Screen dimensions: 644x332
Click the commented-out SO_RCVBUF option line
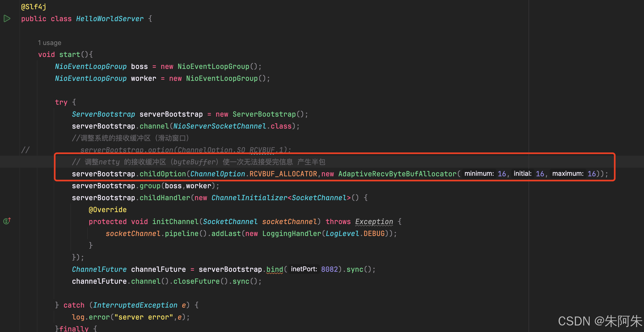tap(186, 150)
